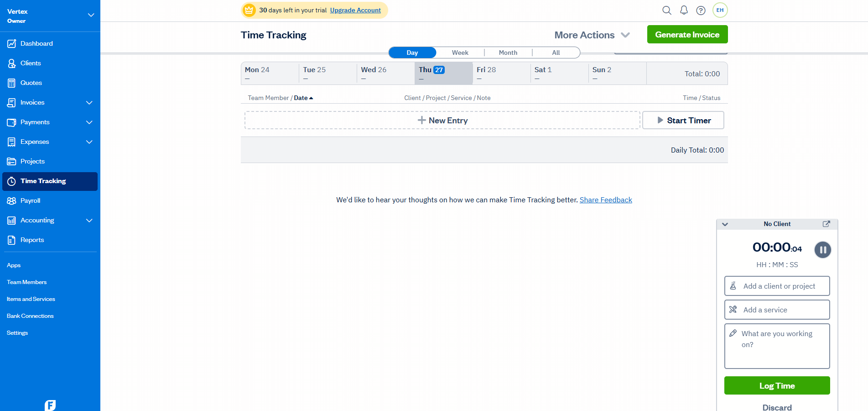Open help with the question mark icon
The height and width of the screenshot is (411, 868).
[x=701, y=10]
